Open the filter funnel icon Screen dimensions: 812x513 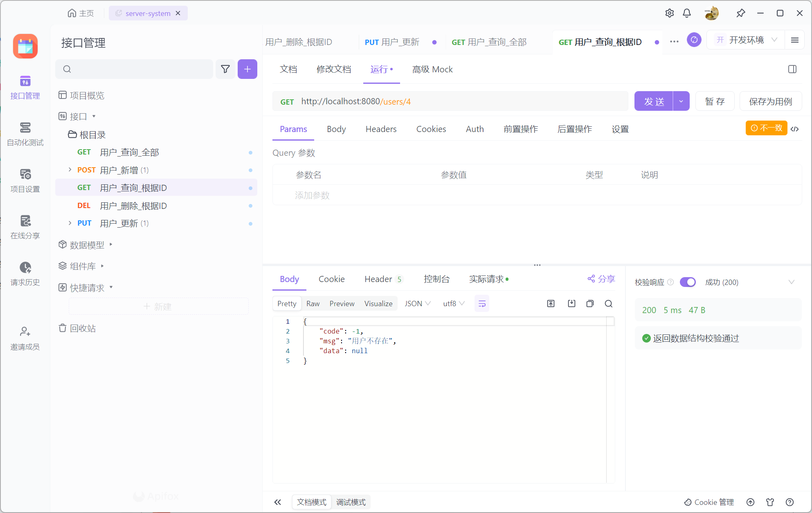(x=225, y=69)
